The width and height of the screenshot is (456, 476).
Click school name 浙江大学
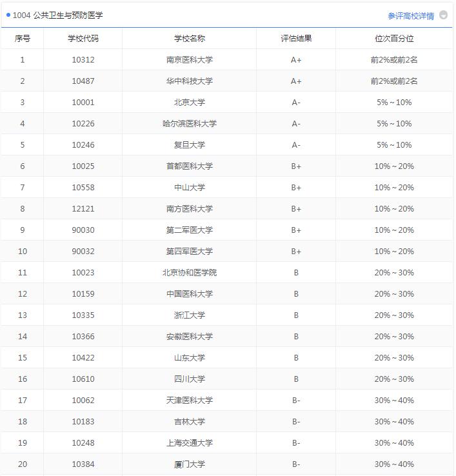190,315
